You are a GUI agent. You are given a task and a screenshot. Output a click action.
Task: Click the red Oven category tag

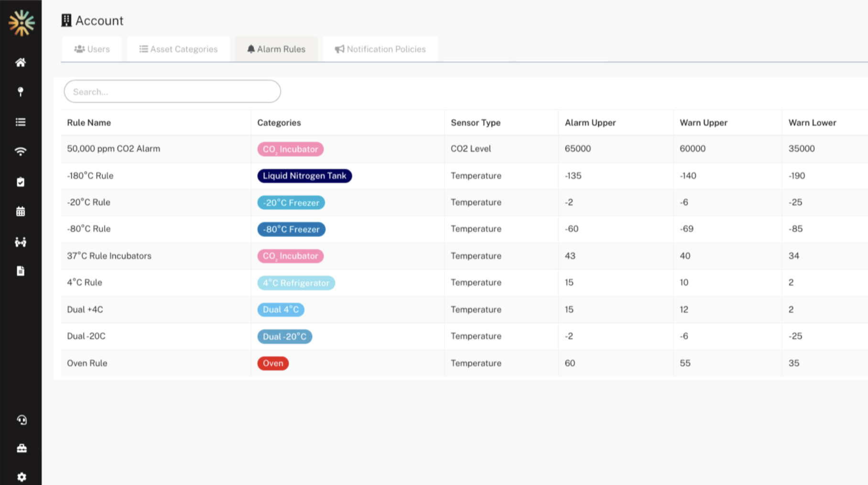coord(273,364)
